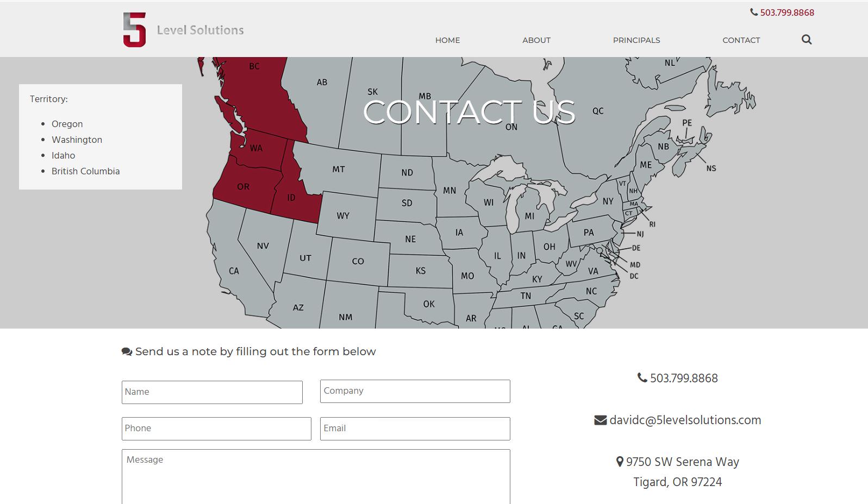Click the search magnifier icon in navigation
This screenshot has width=868, height=504.
point(807,40)
